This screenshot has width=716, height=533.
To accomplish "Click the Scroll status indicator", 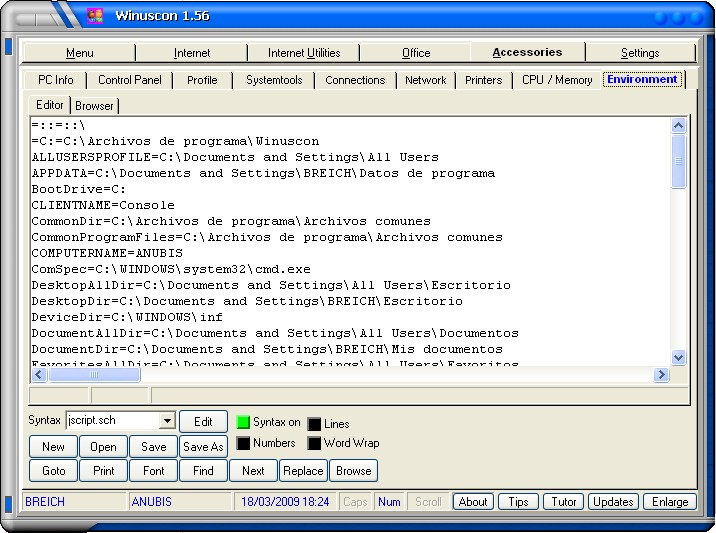I will point(428,501).
